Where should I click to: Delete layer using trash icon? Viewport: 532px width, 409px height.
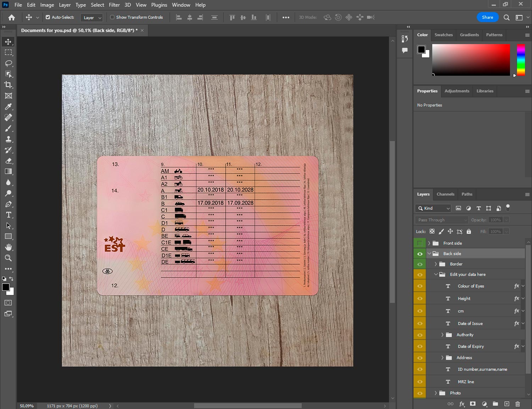tap(517, 404)
